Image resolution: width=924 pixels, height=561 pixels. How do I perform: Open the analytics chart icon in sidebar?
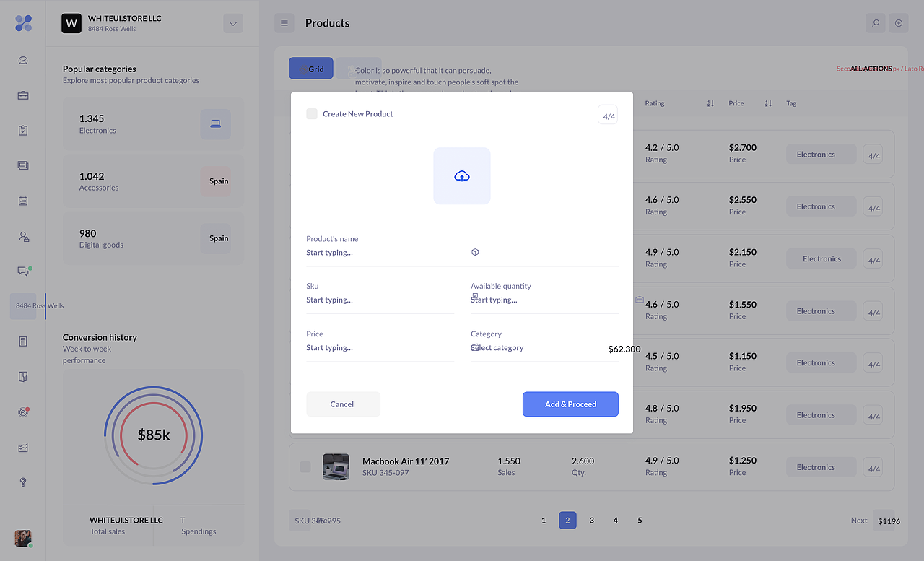(23, 448)
